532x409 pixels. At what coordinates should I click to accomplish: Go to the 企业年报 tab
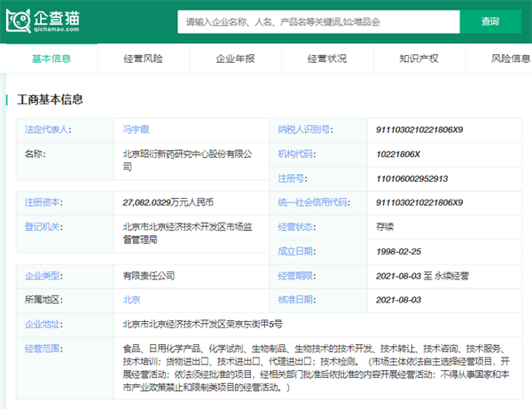(x=235, y=59)
